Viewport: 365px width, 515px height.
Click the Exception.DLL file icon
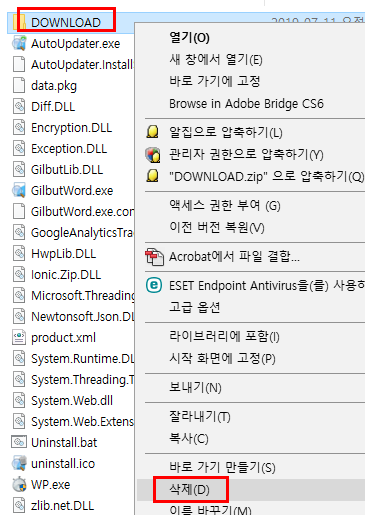19,149
